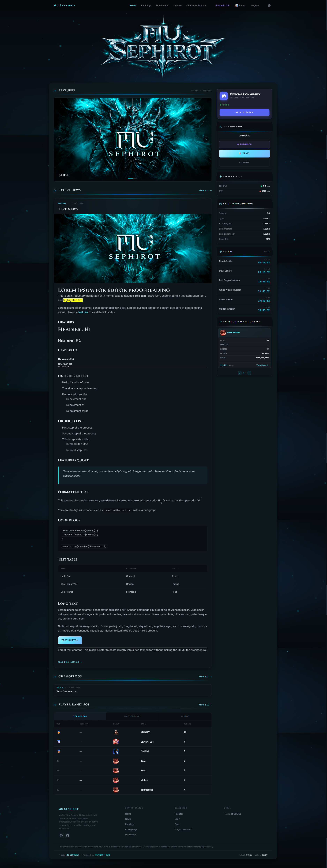
Task: Click class avatar in ELPHATEST ranking row
Action: [116, 742]
